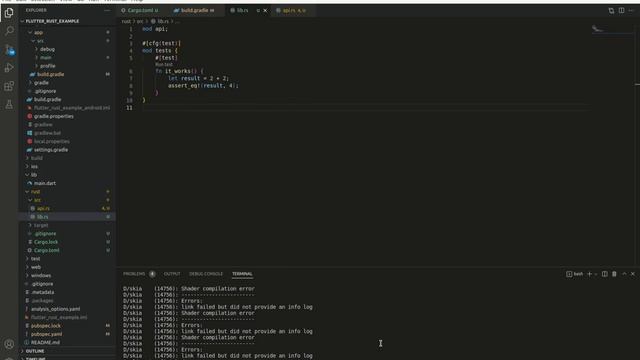
Task: Click the new terminal plus icon
Action: [589, 274]
